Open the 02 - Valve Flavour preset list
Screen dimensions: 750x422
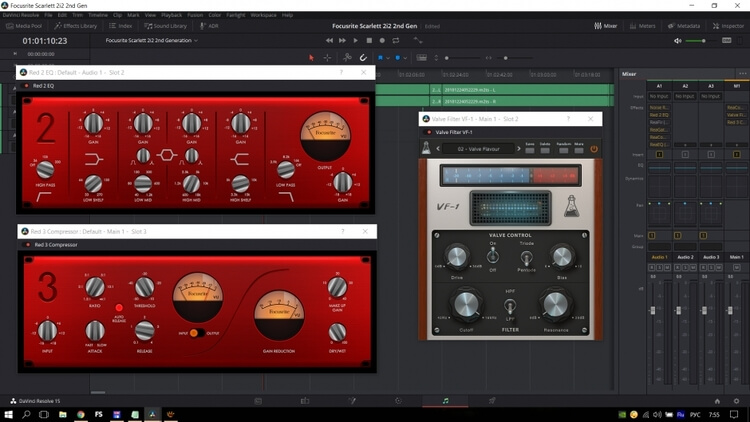coord(478,149)
